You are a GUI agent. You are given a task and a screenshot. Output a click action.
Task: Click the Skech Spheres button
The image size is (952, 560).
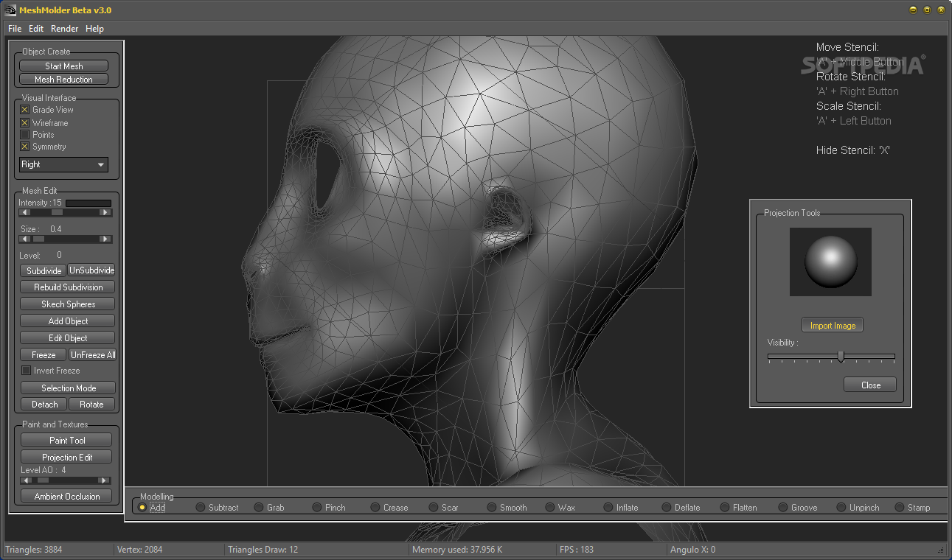68,304
